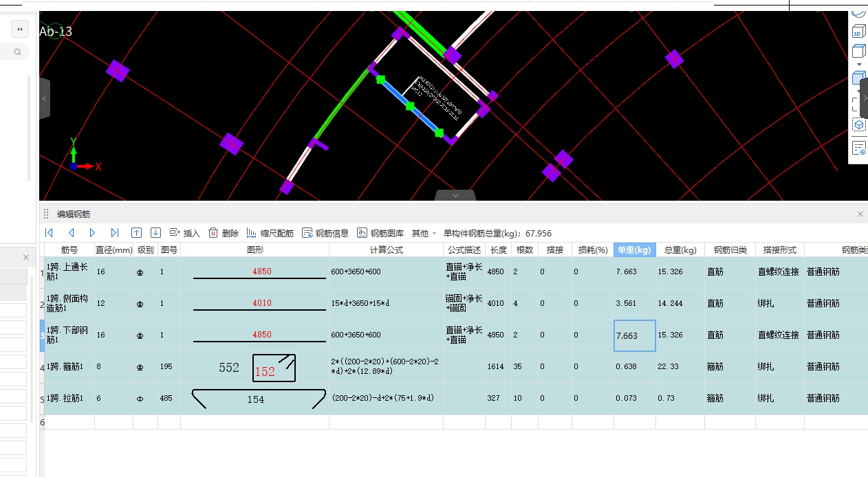Screen dimensions: 868x477
Task: Jump to last rebar record
Action: point(115,233)
